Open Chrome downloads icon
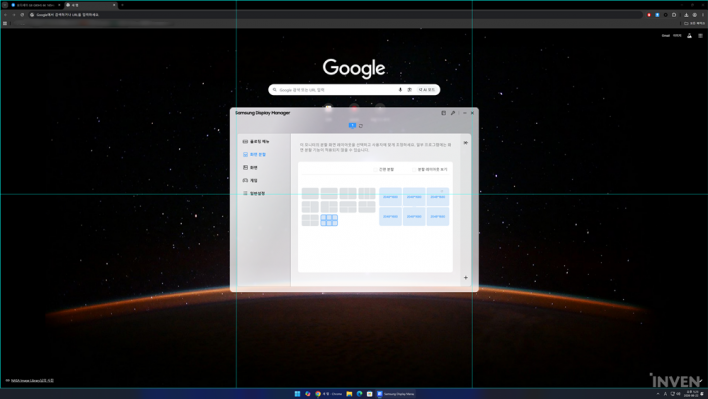 [x=686, y=15]
